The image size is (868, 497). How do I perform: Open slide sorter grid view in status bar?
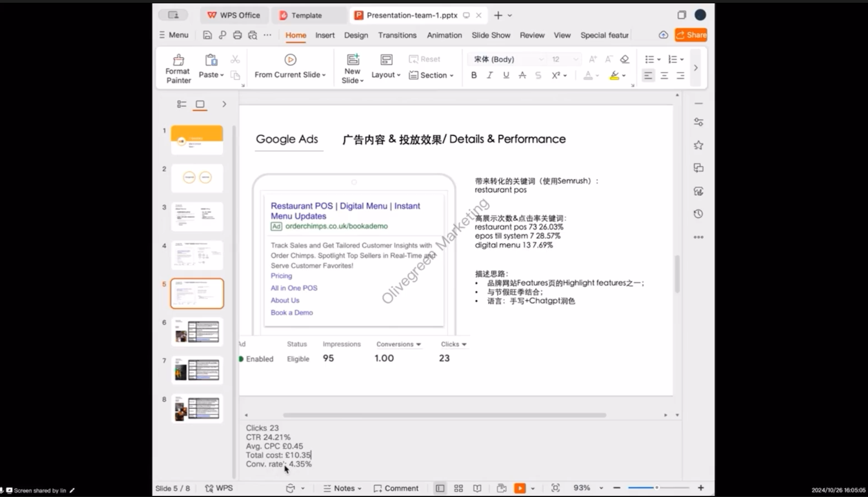coord(458,488)
